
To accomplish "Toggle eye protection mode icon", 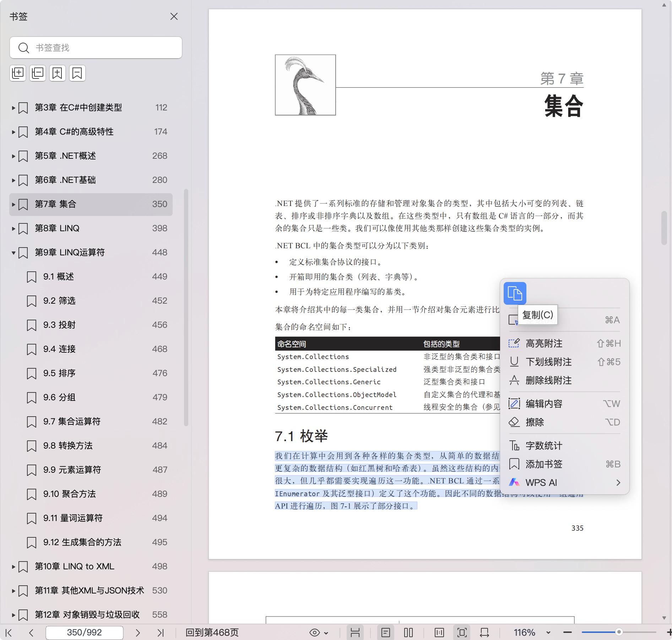I will [x=315, y=633].
